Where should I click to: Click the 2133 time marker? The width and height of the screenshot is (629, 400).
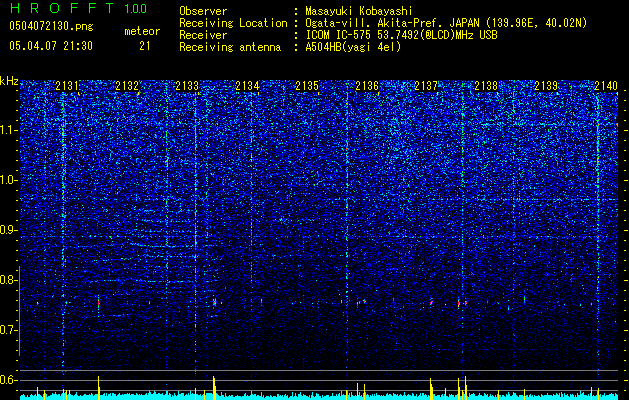pos(187,86)
